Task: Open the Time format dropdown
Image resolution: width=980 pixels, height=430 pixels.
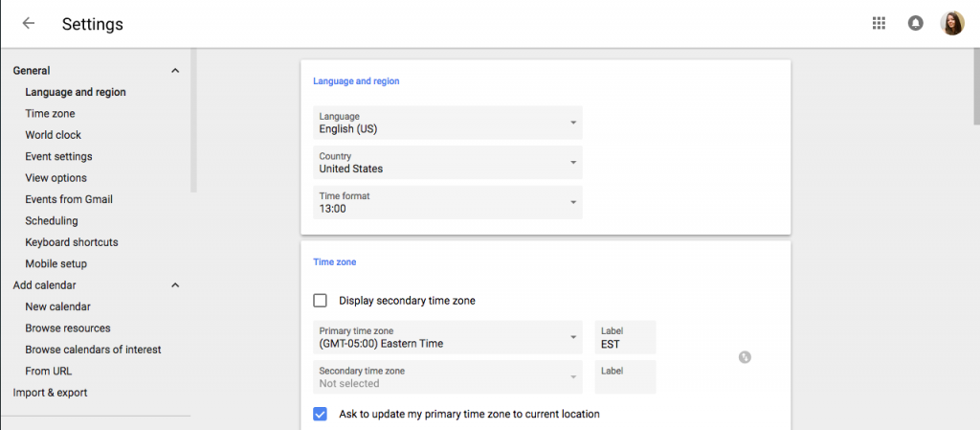Action: [x=448, y=202]
